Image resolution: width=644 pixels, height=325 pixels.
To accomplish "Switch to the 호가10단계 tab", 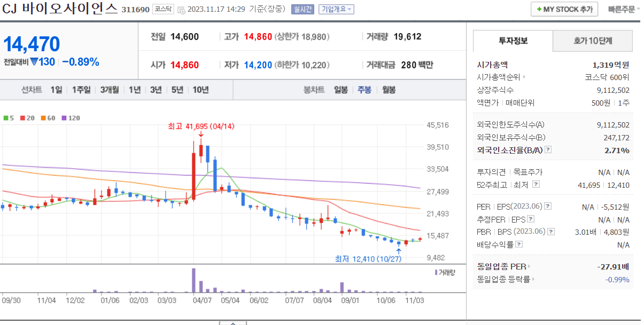I will coord(593,41).
